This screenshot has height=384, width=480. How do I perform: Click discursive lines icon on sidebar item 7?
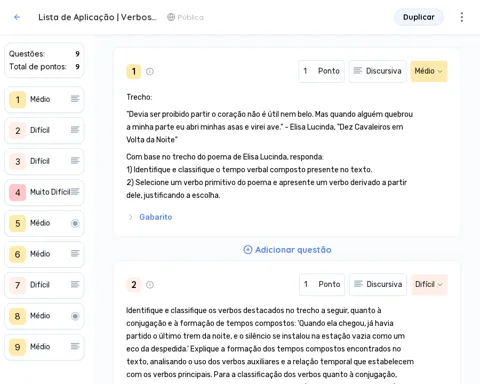[75, 284]
